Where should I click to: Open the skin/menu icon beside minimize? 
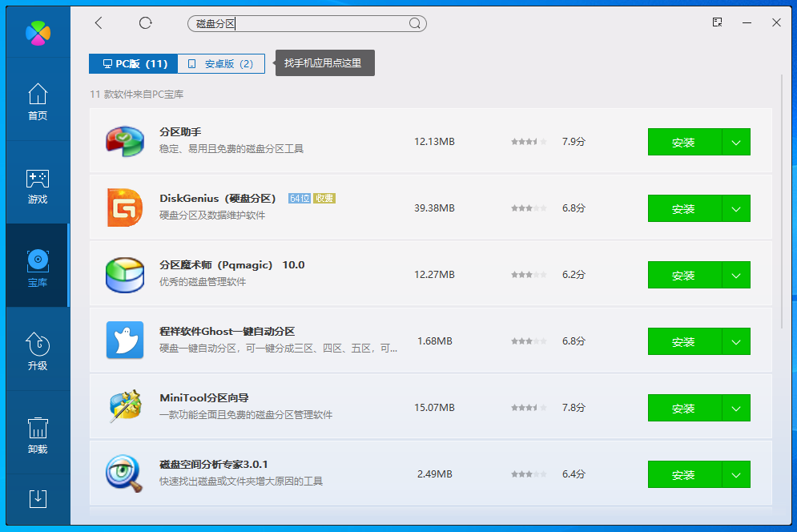click(717, 22)
